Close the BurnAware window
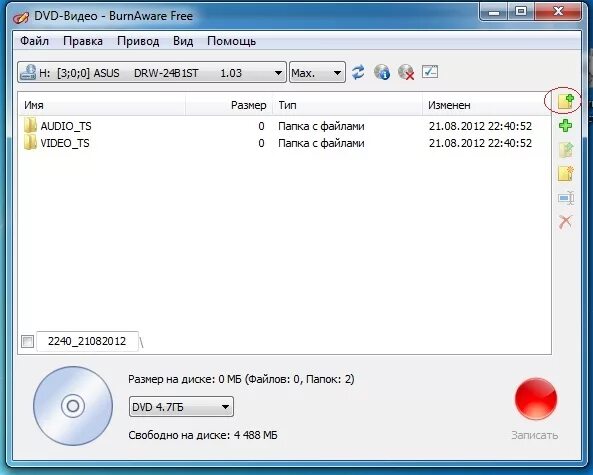Screen dimensions: 593x475 point(558,12)
